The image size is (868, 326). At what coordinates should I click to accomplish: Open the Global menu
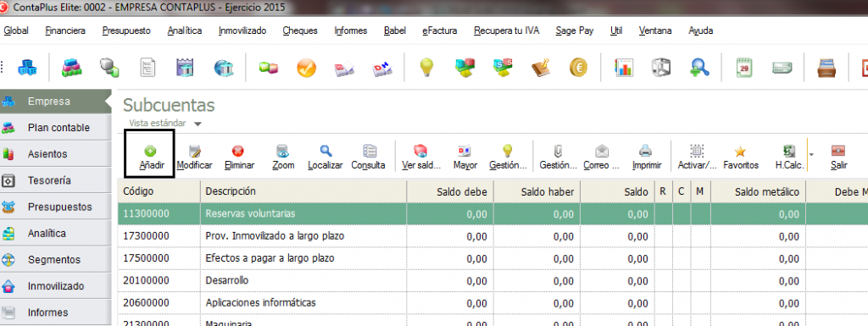[x=16, y=31]
